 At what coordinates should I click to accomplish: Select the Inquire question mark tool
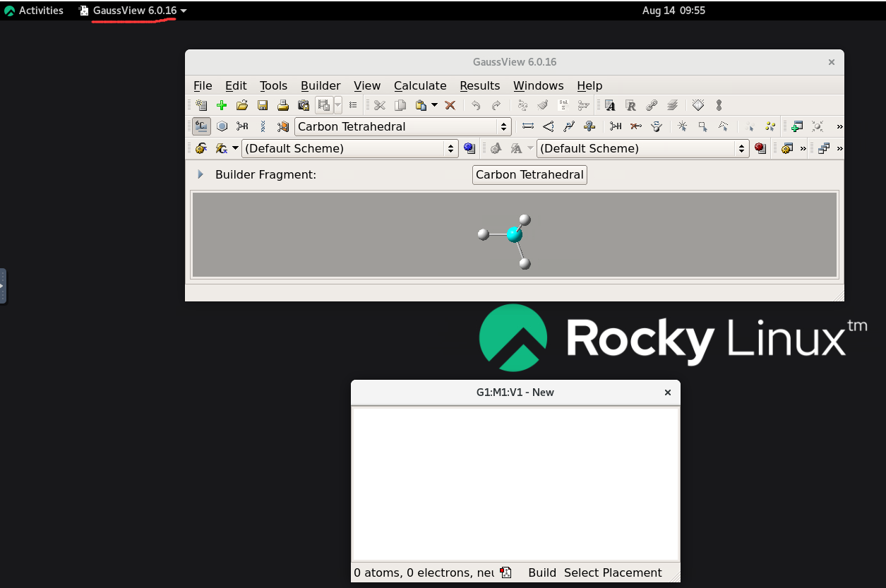coord(589,126)
